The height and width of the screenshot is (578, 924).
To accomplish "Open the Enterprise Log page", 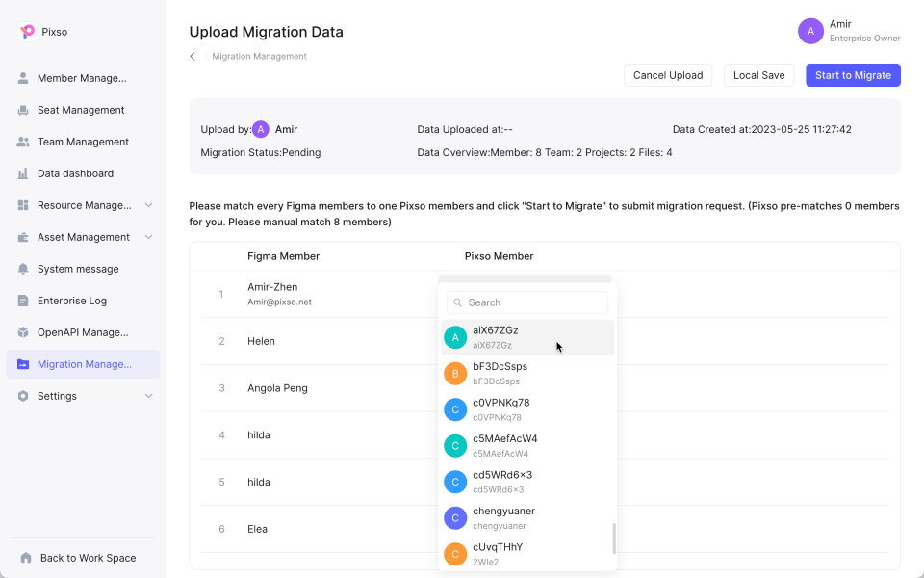I will click(x=83, y=301).
